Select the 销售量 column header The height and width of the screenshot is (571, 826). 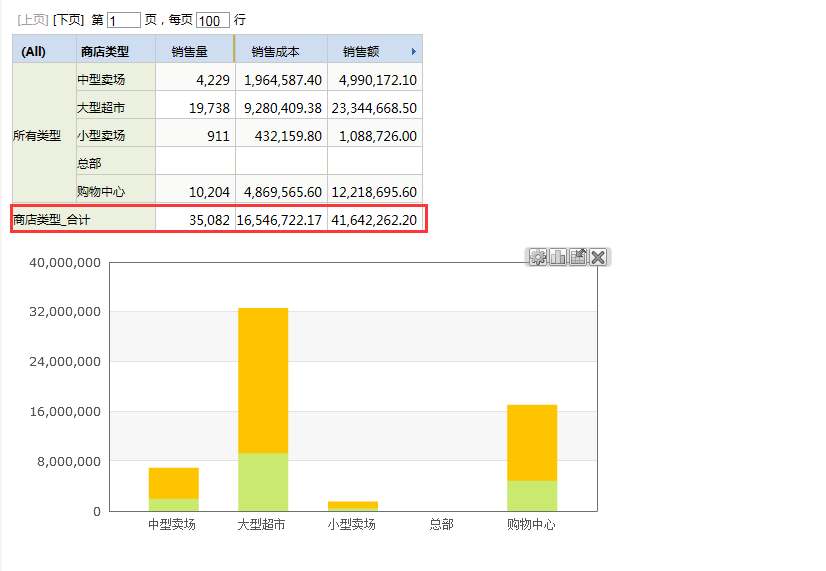[195, 49]
